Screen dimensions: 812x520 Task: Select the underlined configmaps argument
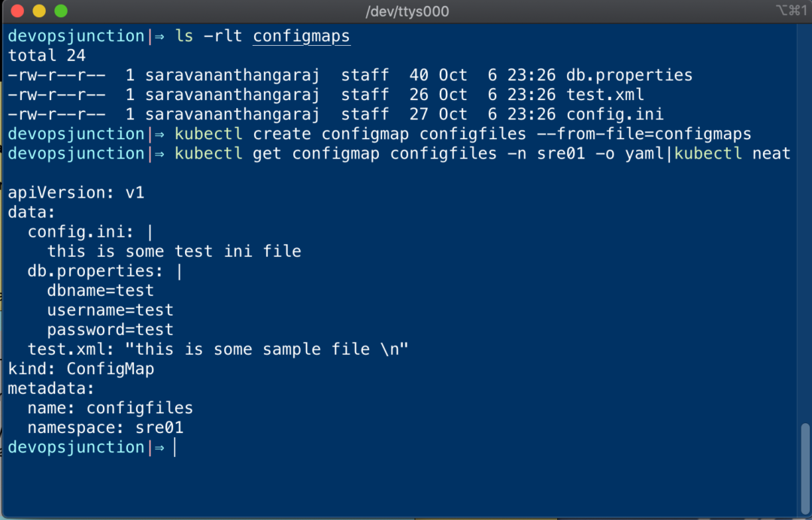click(301, 35)
